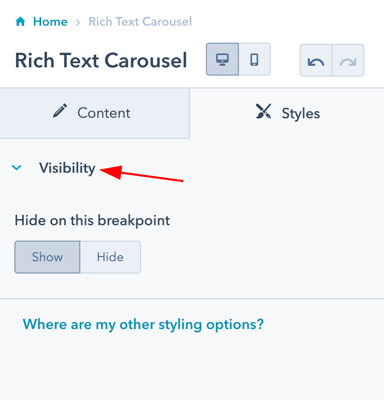Click the redo arrow icon

pos(348,61)
